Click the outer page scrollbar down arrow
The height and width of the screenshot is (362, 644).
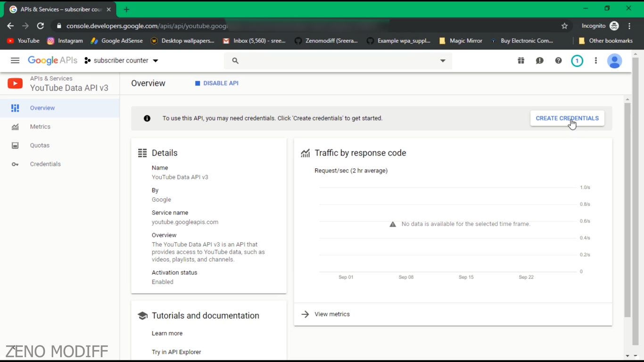tap(636, 356)
